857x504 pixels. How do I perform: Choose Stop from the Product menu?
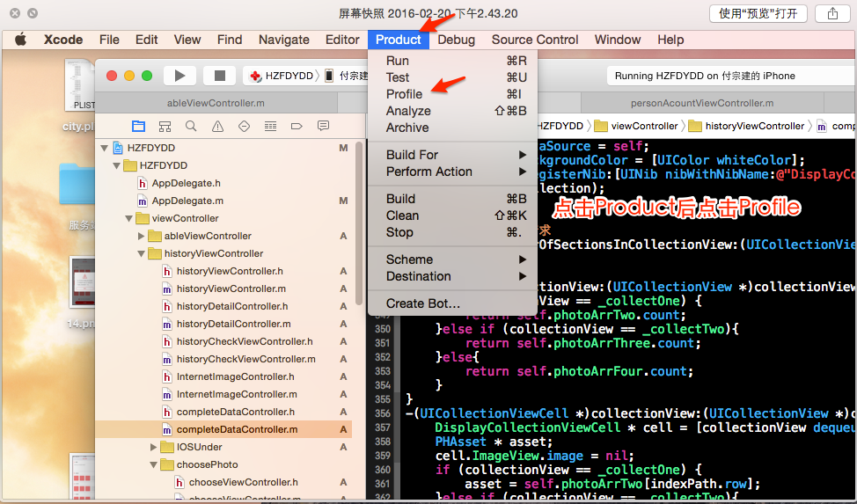tap(452, 232)
